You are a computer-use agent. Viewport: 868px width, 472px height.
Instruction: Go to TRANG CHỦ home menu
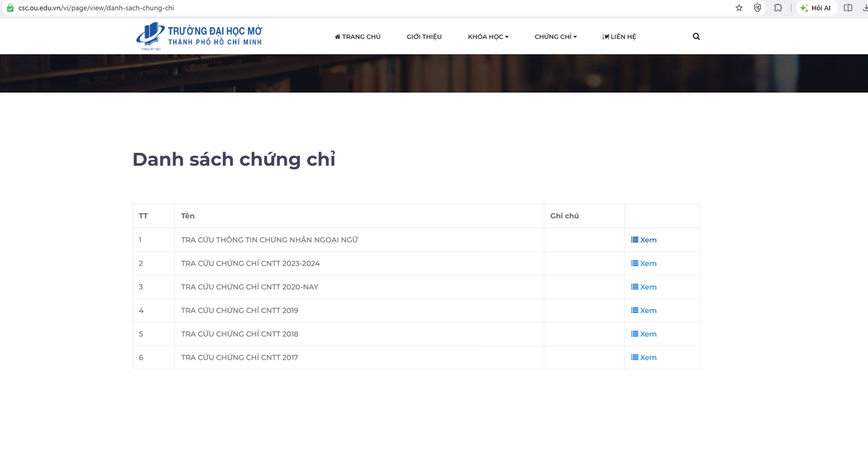pyautogui.click(x=358, y=36)
